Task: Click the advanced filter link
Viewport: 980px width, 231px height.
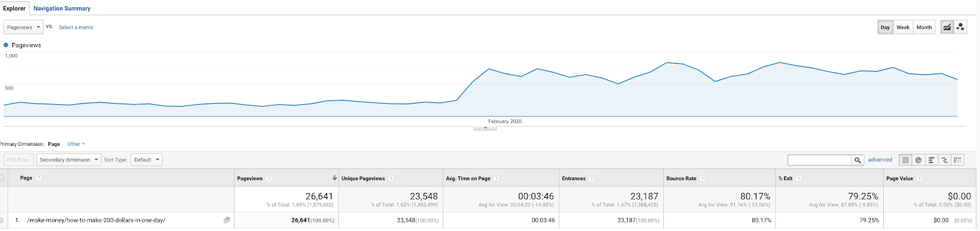Action: (x=880, y=160)
